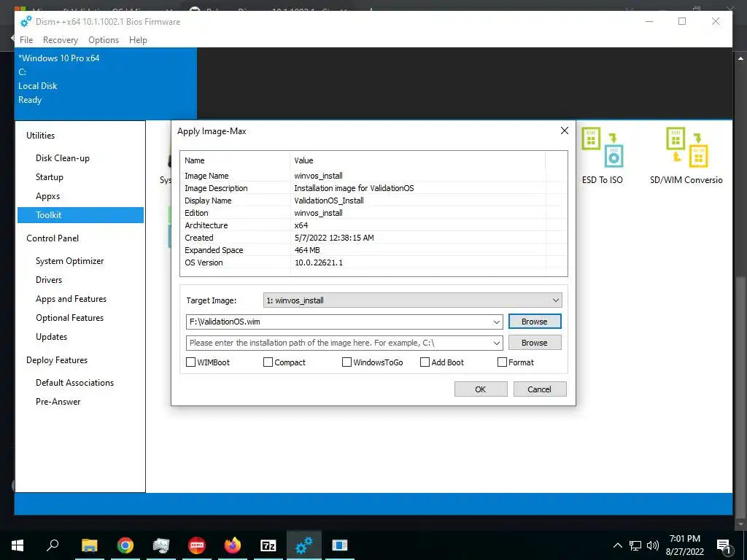Enable the Compact checkbox
This screenshot has width=747, height=560.
pos(268,362)
